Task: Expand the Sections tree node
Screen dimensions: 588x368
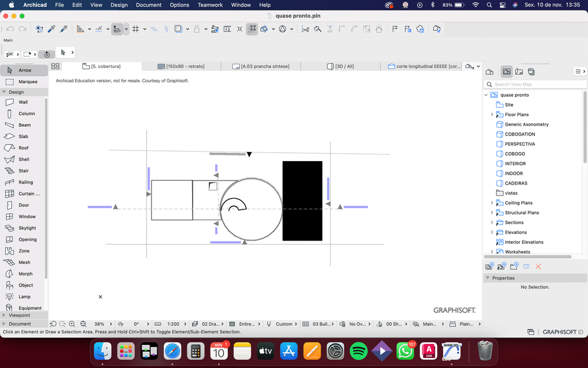Action: click(492, 222)
